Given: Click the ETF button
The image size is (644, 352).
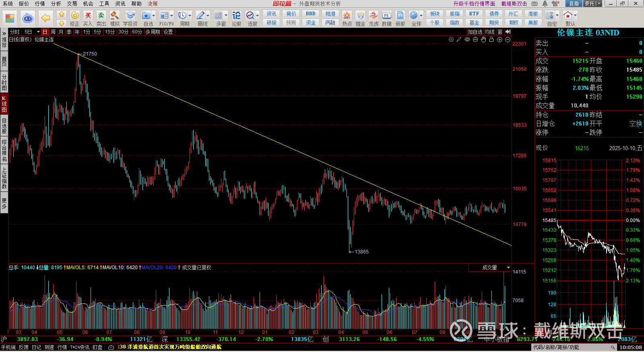Looking at the screenshot, I should [x=474, y=14].
